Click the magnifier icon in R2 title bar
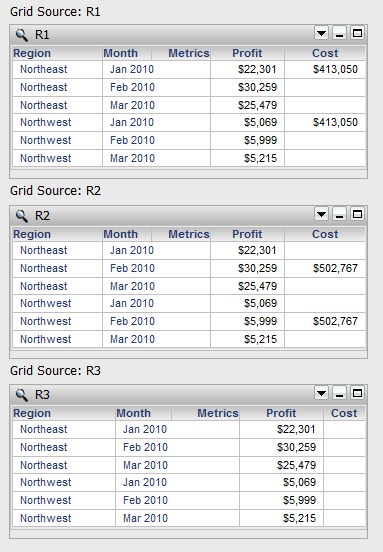 pos(22,215)
